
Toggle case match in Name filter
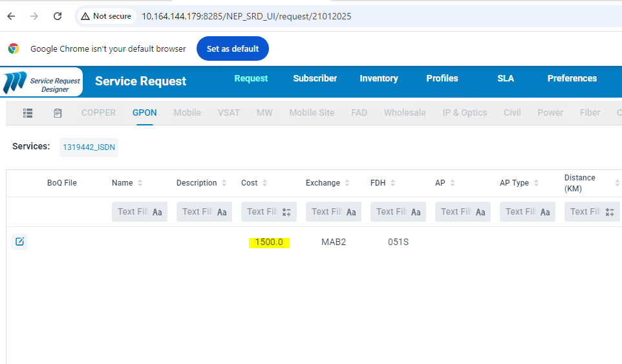pos(157,212)
